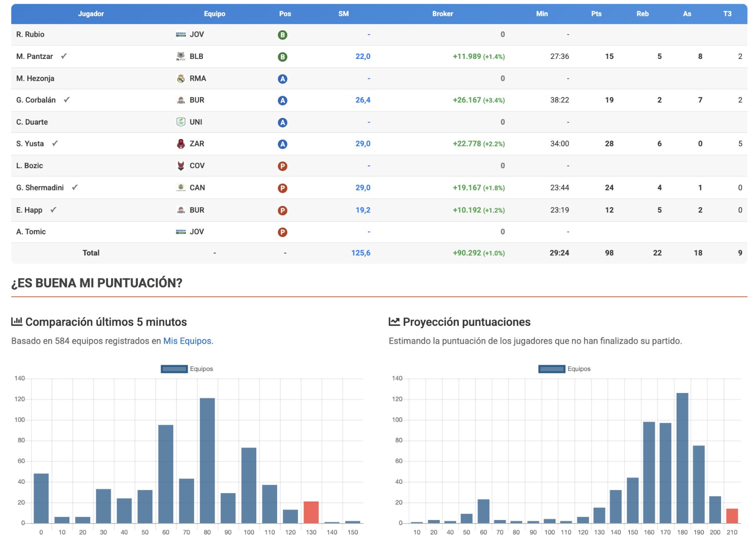Click the checkmark beside G. Corbalán
Image resolution: width=756 pixels, height=539 pixels.
[x=67, y=100]
